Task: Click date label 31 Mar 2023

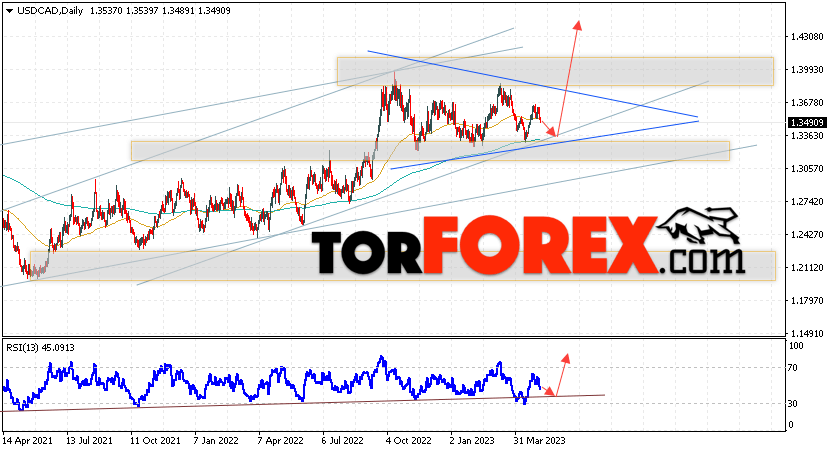Action: coord(540,441)
